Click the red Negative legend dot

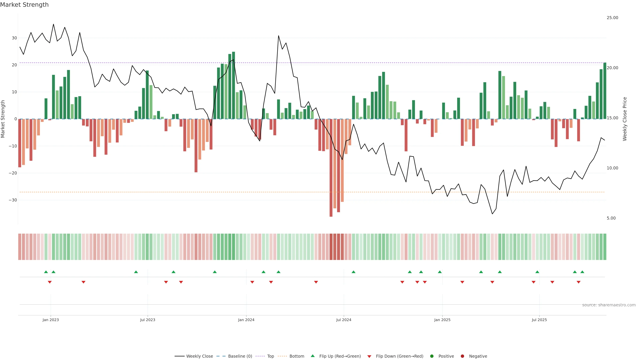462,356
